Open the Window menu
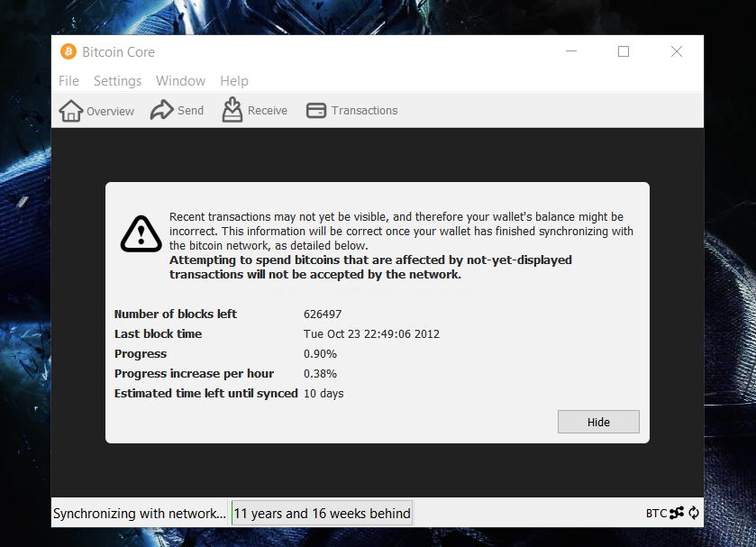Viewport: 756px width, 547px height. pos(181,80)
